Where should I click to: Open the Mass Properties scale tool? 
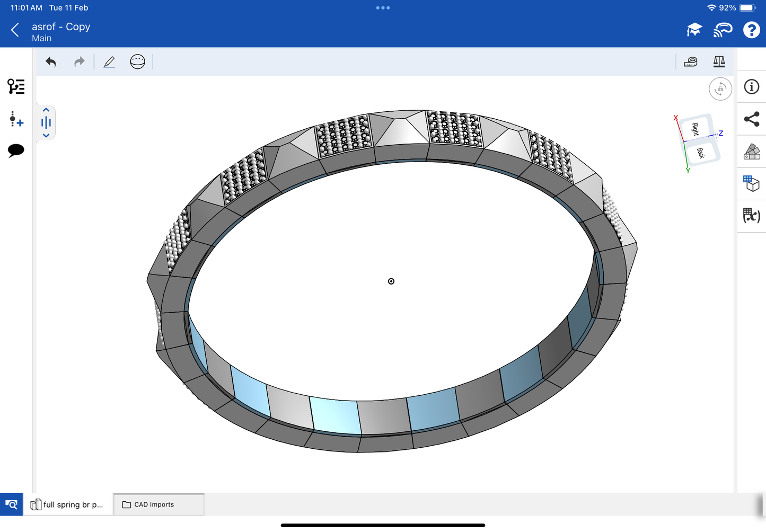coord(719,62)
